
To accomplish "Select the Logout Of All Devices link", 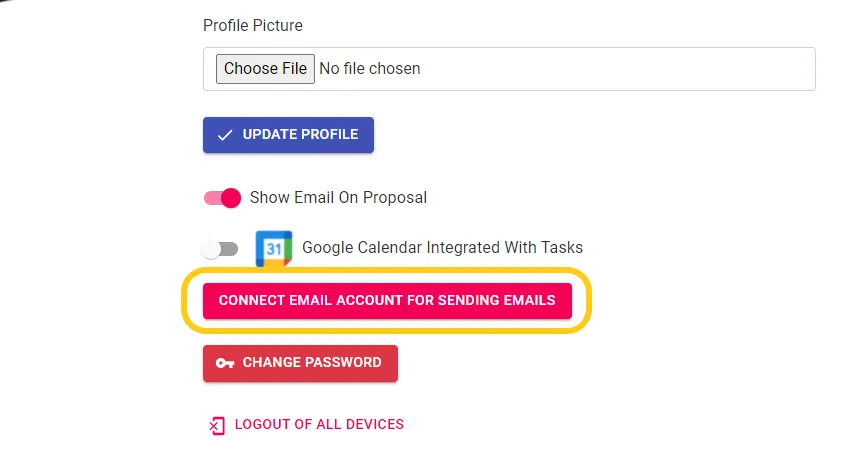I will point(319,424).
